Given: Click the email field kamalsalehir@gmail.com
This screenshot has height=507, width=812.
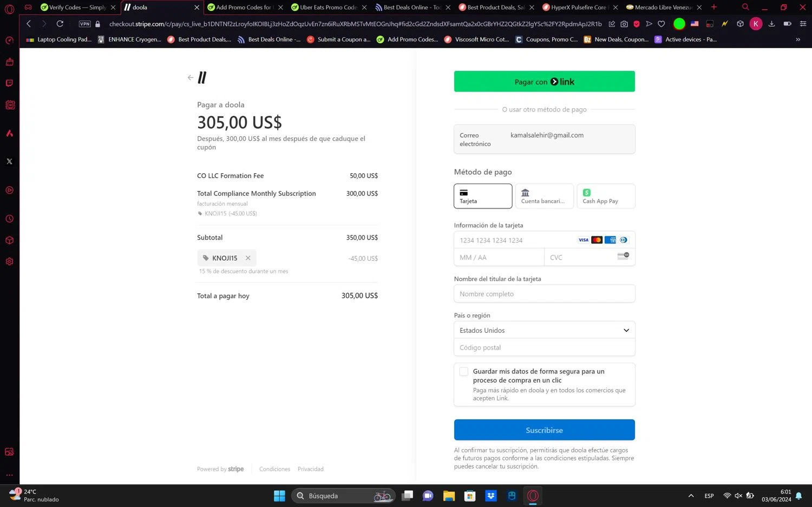Looking at the screenshot, I should pyautogui.click(x=544, y=139).
